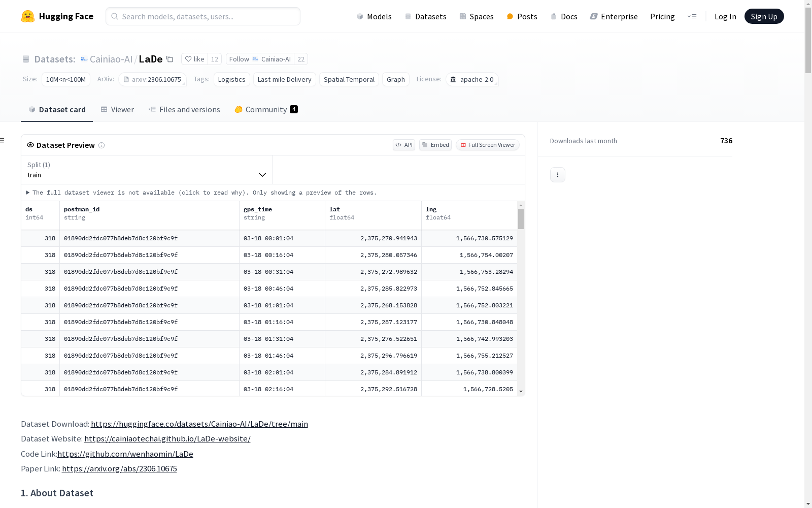Click the Logistics tag
The height and width of the screenshot is (508, 812).
(x=231, y=79)
